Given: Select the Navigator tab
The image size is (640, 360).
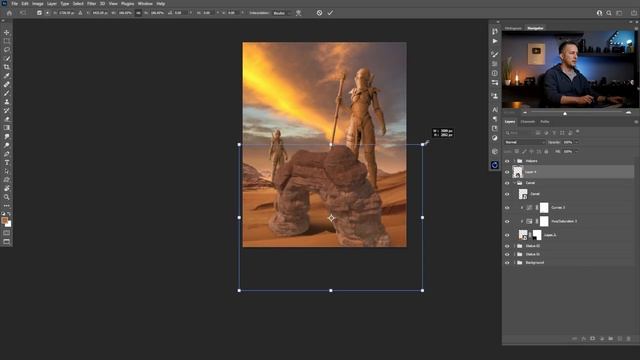Looking at the screenshot, I should pos(535,28).
